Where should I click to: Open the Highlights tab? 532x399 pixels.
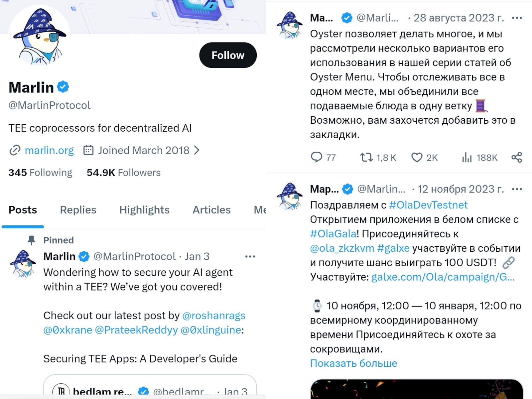(x=144, y=210)
